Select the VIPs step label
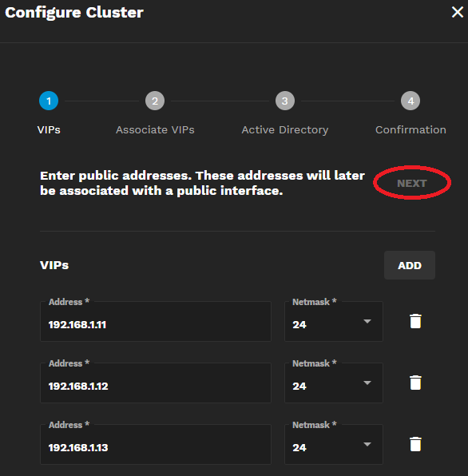468x476 pixels. (49, 130)
